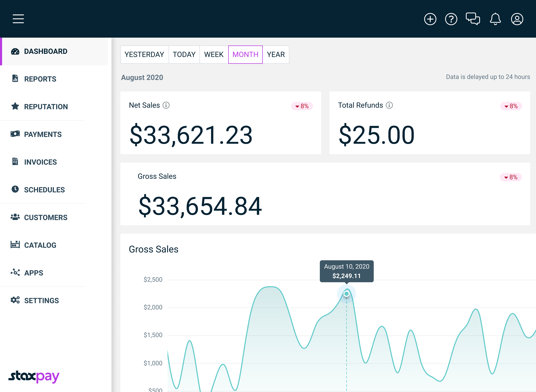536x392 pixels.
Task: Open the chat messages icon
Action: tap(473, 19)
